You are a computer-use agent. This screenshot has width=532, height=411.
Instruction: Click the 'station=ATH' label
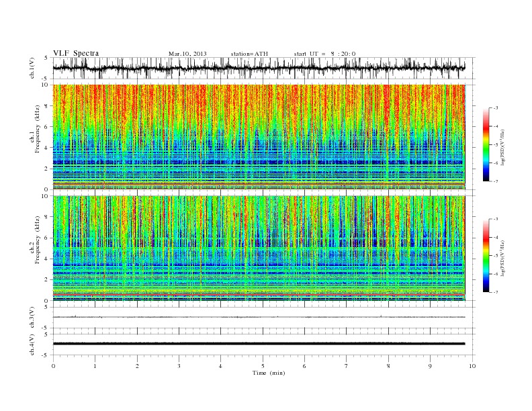coord(249,54)
